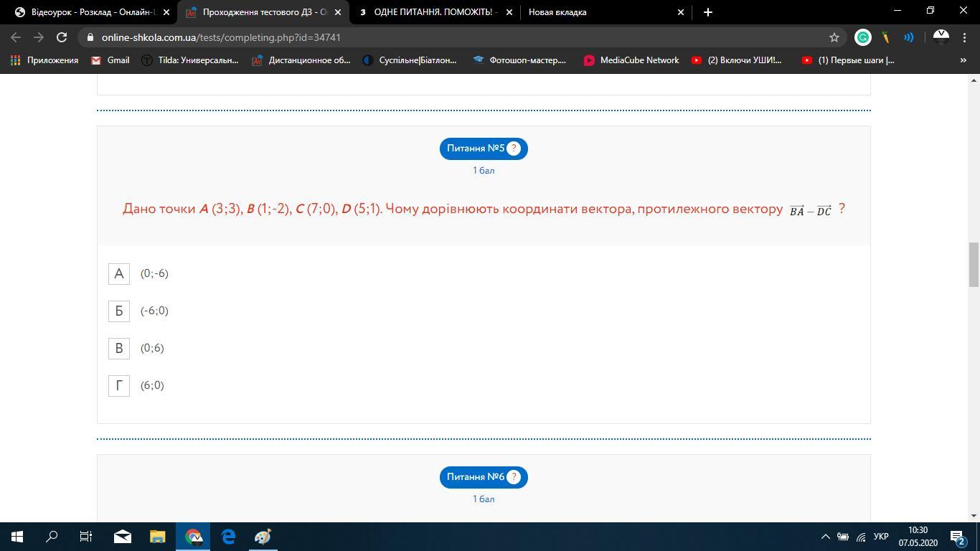Reload the current page
980x551 pixels.
coord(62,37)
